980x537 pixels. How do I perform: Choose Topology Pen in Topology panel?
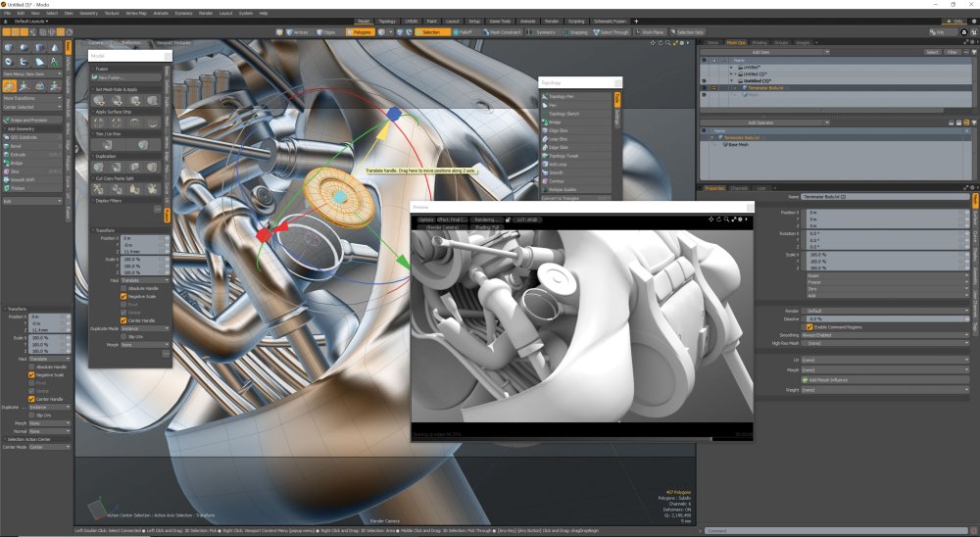[575, 96]
